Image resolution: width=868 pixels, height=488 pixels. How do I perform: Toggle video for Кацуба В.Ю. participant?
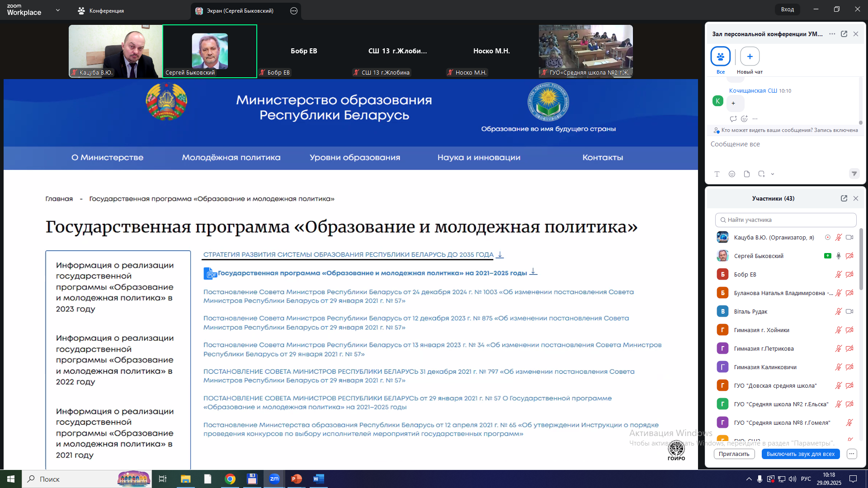click(849, 237)
